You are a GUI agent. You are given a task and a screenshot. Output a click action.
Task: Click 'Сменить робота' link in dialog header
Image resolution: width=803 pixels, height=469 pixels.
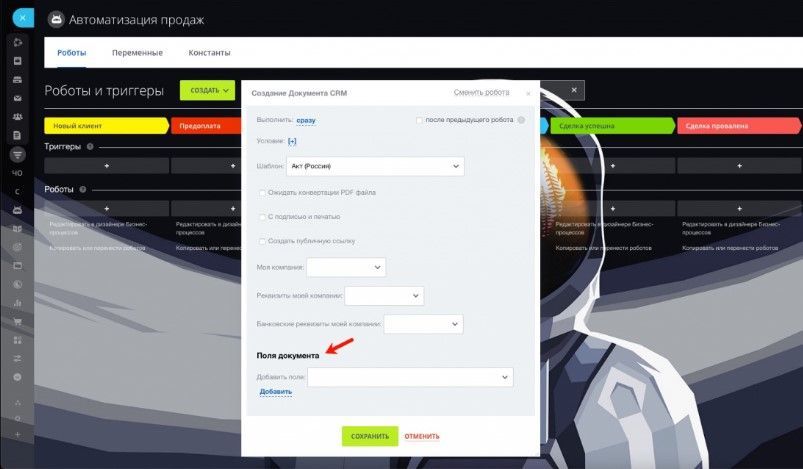481,92
